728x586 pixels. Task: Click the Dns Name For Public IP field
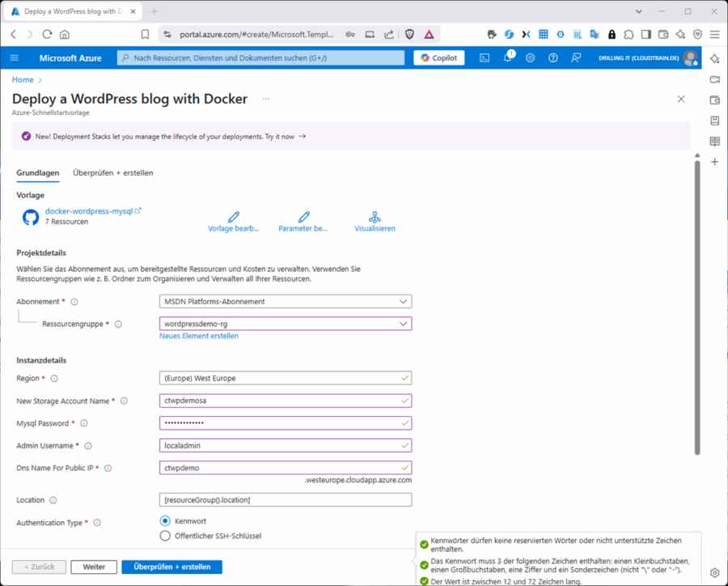click(x=285, y=468)
